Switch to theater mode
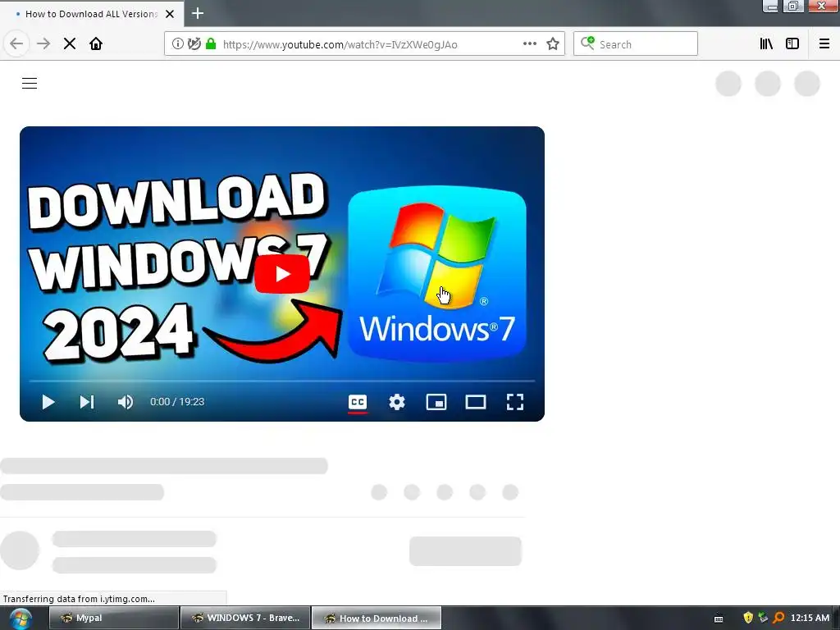Viewport: 840px width, 630px height. (x=476, y=402)
